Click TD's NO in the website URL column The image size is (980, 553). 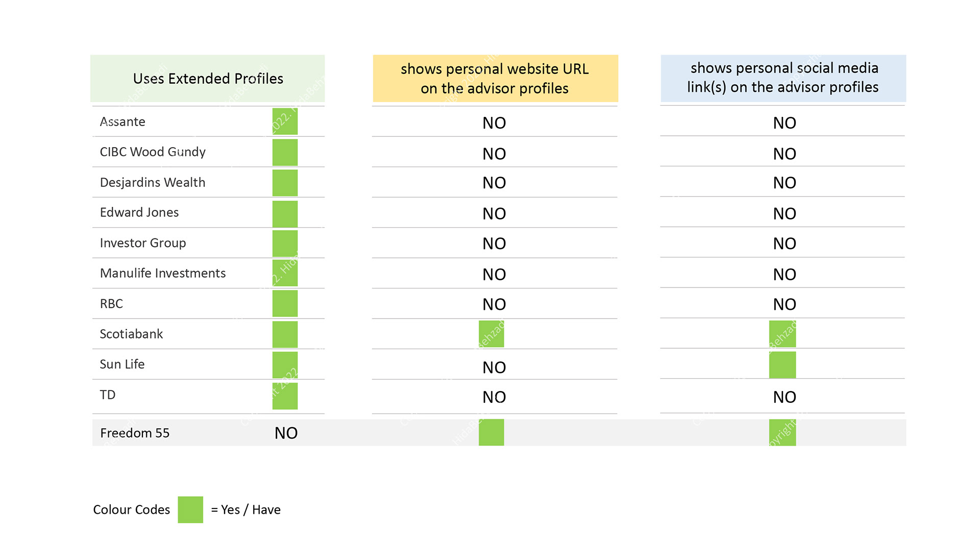[494, 397]
